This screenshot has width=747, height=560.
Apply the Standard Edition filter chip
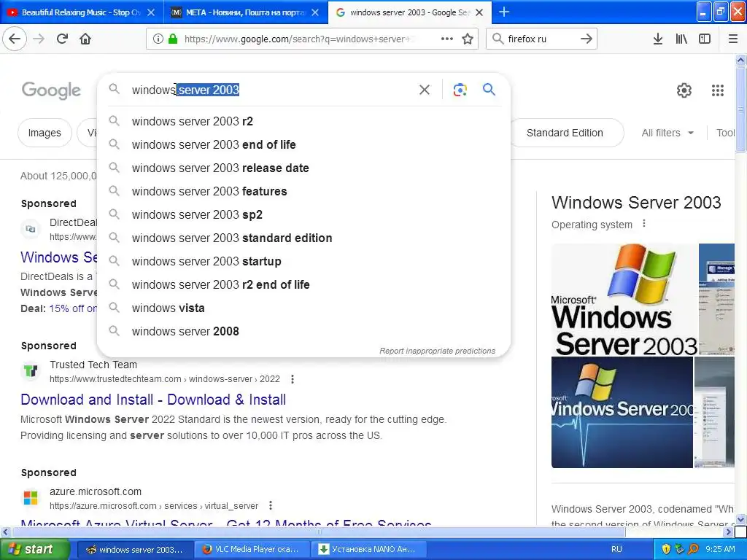(566, 133)
